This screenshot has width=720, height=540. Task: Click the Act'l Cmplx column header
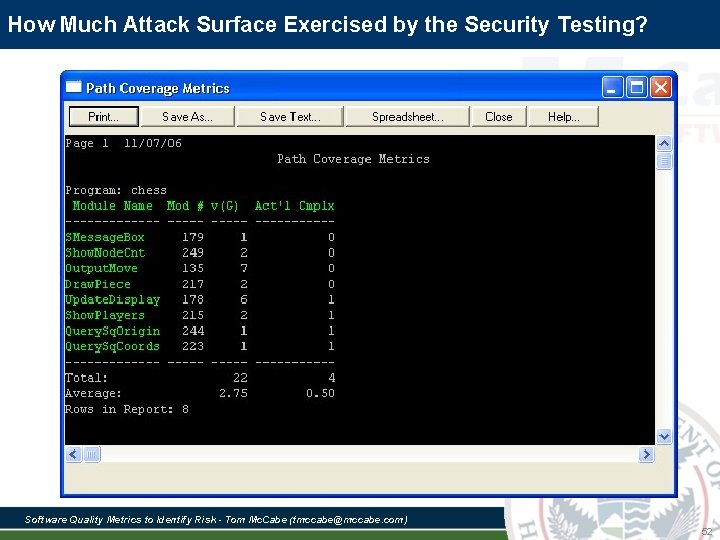click(x=295, y=206)
